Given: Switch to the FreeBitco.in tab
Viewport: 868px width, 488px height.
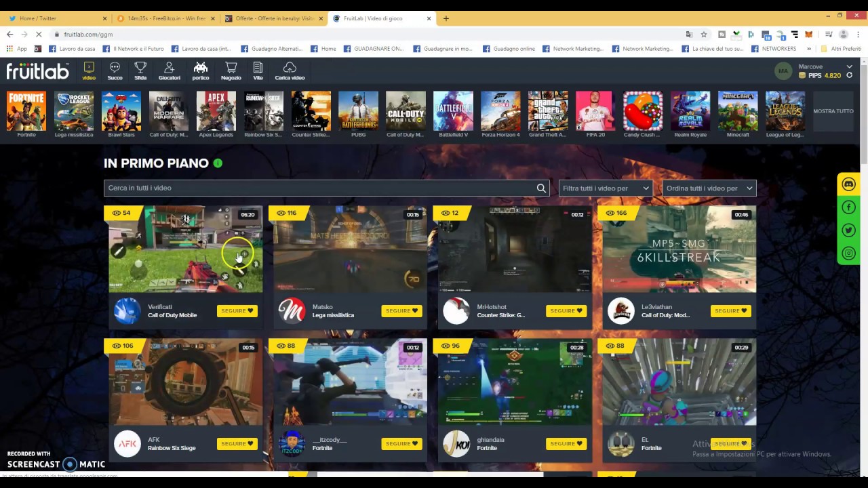Looking at the screenshot, I should (x=165, y=18).
